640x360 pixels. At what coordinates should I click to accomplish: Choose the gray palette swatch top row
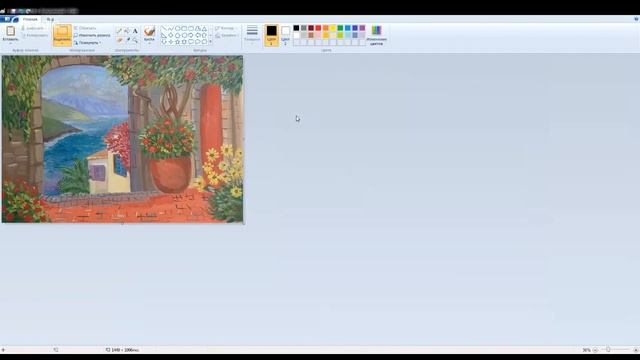(304, 28)
